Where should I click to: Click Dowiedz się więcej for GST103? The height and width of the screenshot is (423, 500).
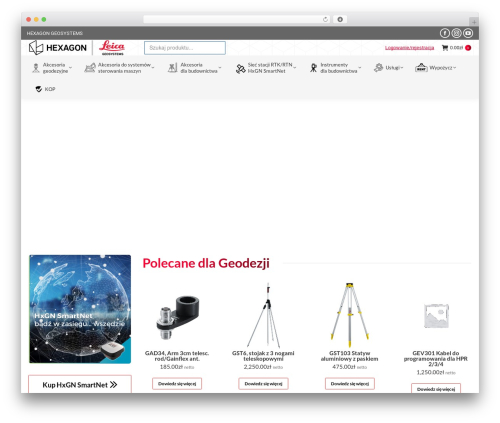click(x=350, y=384)
